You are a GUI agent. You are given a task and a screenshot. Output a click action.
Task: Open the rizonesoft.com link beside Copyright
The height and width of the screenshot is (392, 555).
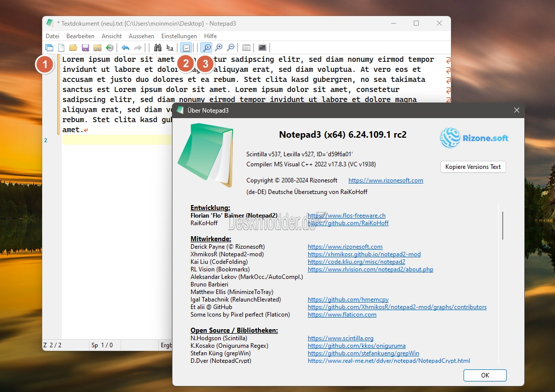[x=386, y=180]
